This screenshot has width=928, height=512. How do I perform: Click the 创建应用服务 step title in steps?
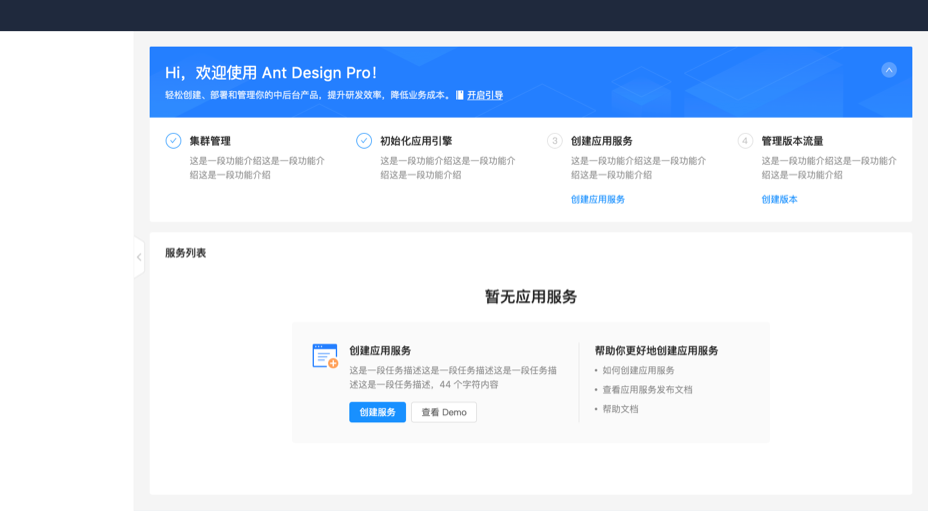(x=601, y=141)
